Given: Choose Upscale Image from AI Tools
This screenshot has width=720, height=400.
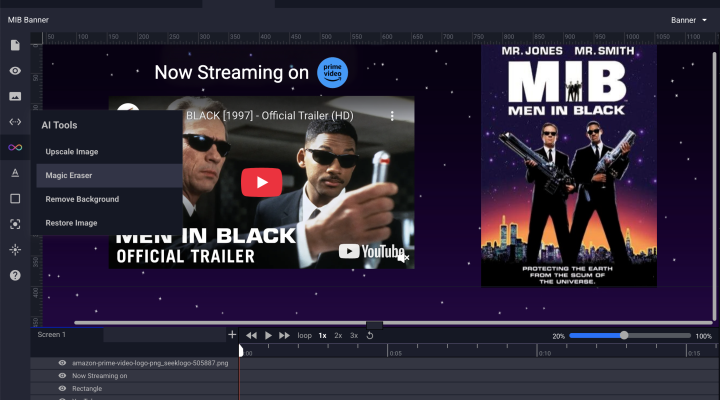Looking at the screenshot, I should (x=109, y=152).
